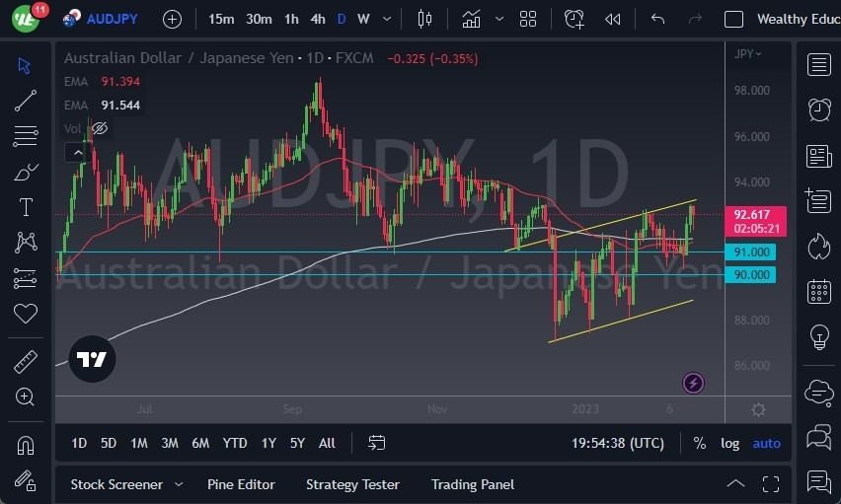
Task: Open the layout grid selector
Action: pyautogui.click(x=528, y=20)
